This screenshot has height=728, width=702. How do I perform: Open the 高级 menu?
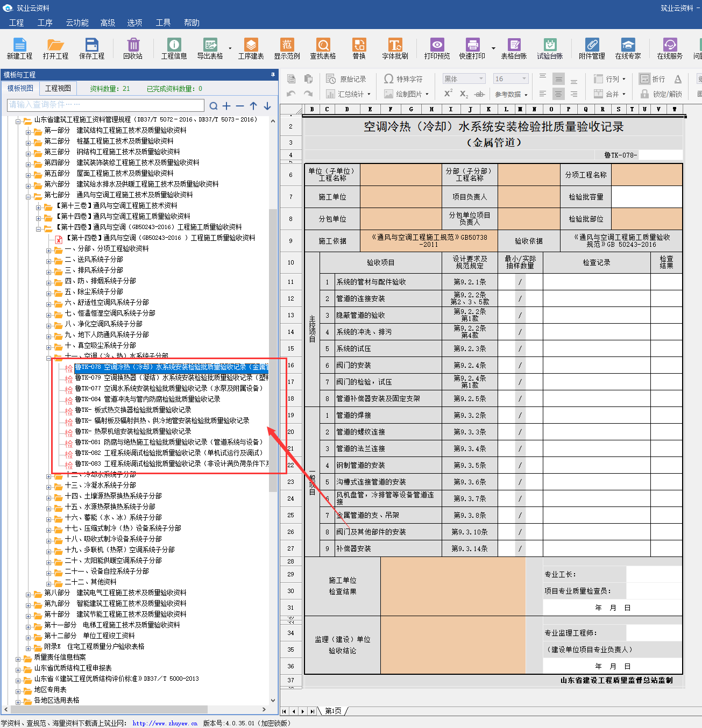108,23
